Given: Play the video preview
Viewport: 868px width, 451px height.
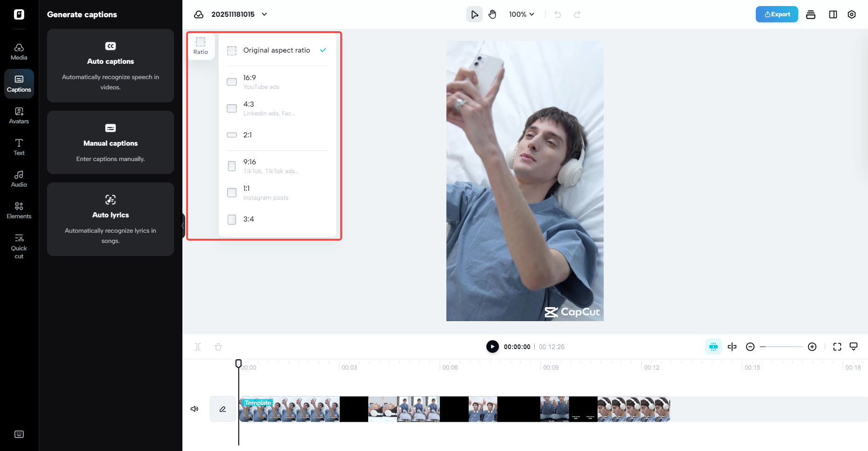Looking at the screenshot, I should coord(492,347).
